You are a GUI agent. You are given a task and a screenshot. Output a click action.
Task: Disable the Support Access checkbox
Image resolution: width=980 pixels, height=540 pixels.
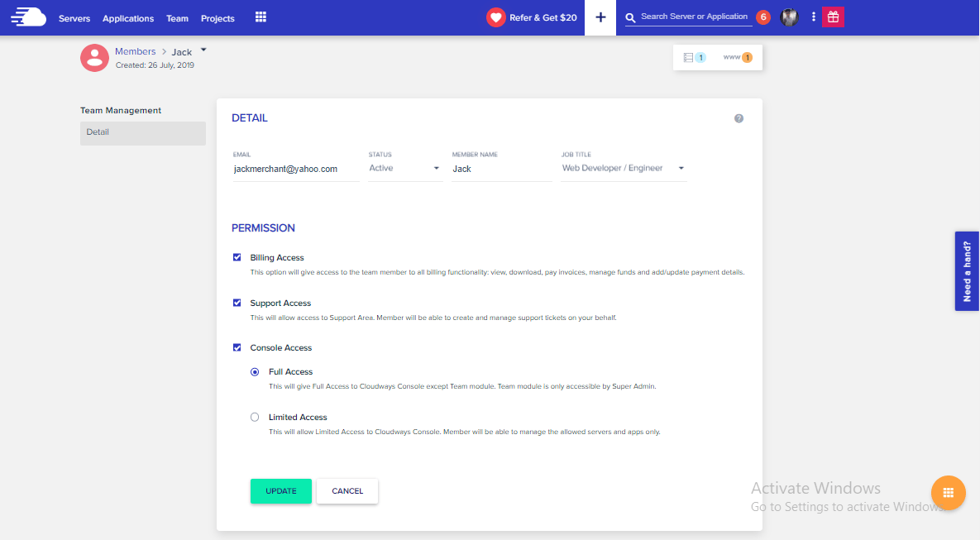click(x=237, y=303)
